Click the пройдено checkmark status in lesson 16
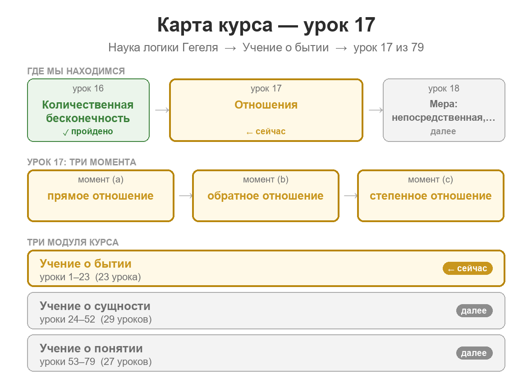532x392 pixels. coord(88,132)
